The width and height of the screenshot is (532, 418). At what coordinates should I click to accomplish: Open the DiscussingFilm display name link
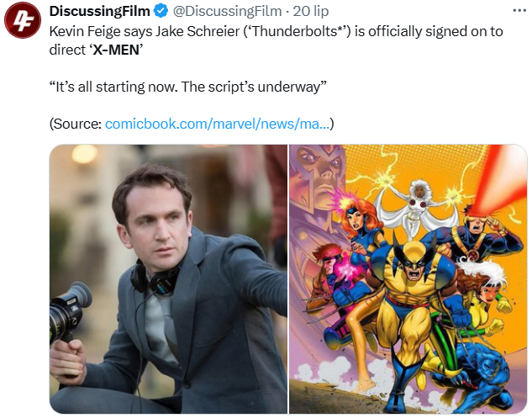[99, 11]
